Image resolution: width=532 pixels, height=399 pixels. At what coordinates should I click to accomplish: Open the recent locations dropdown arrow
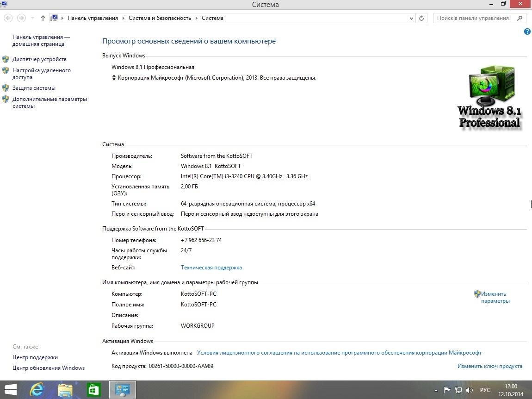pos(32,18)
